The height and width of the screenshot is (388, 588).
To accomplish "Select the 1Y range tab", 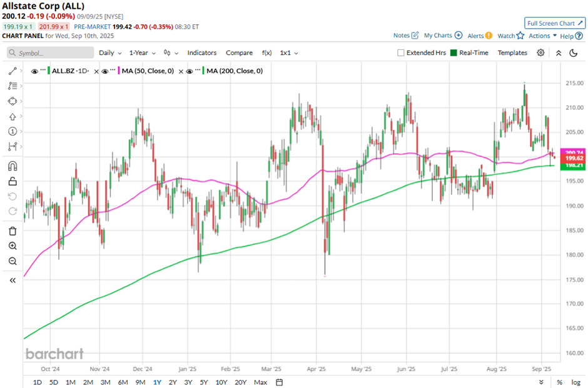I will 157,382.
